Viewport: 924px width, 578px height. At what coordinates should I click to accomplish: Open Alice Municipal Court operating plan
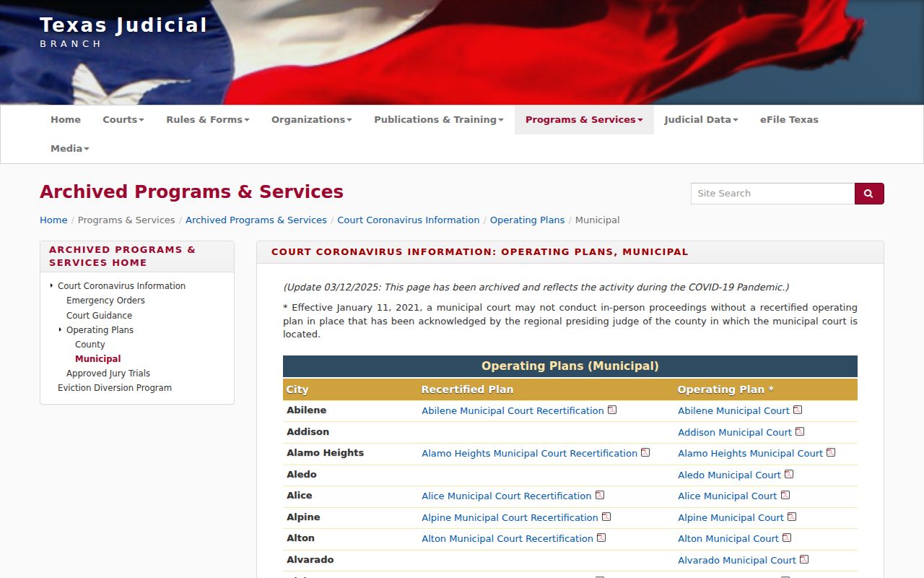click(728, 496)
